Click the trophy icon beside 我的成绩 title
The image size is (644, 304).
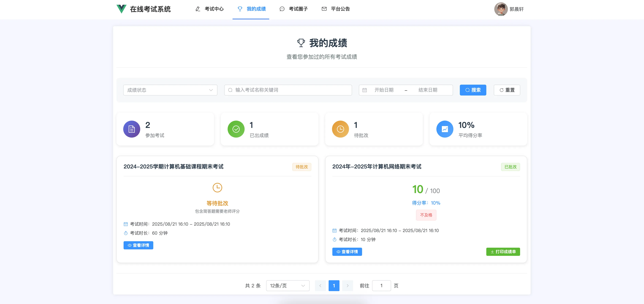(301, 43)
